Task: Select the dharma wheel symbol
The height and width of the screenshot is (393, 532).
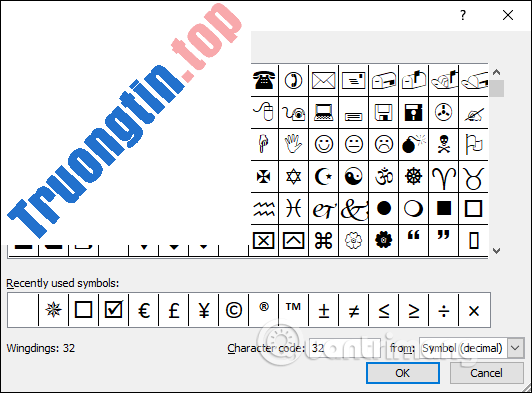Action: pyautogui.click(x=413, y=176)
